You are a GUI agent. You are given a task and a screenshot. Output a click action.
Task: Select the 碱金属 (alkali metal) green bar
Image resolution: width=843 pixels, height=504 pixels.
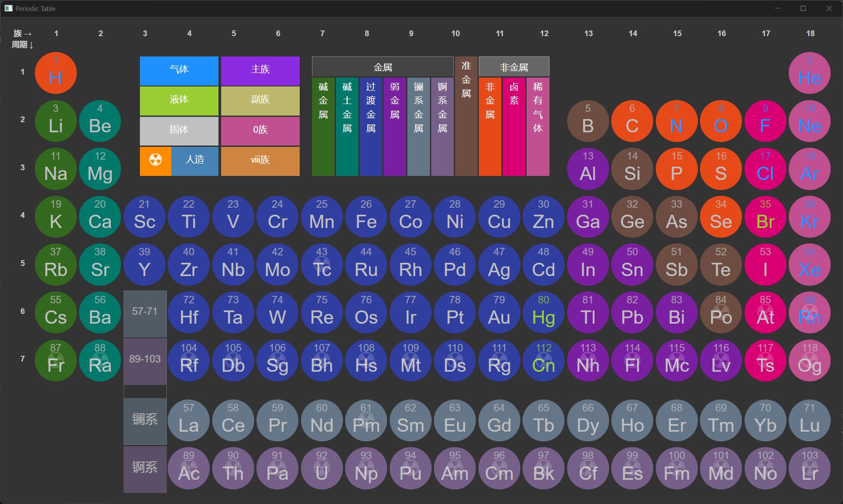pos(323,127)
